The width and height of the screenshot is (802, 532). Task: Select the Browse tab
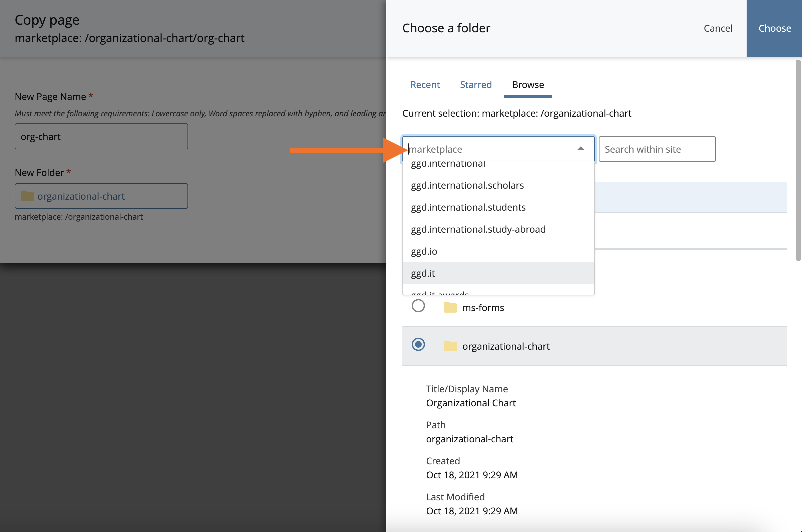528,84
